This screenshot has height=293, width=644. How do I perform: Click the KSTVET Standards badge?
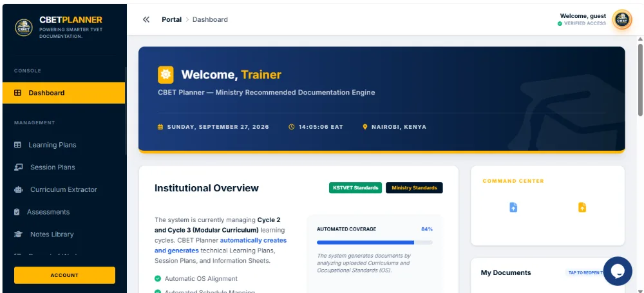coord(355,188)
